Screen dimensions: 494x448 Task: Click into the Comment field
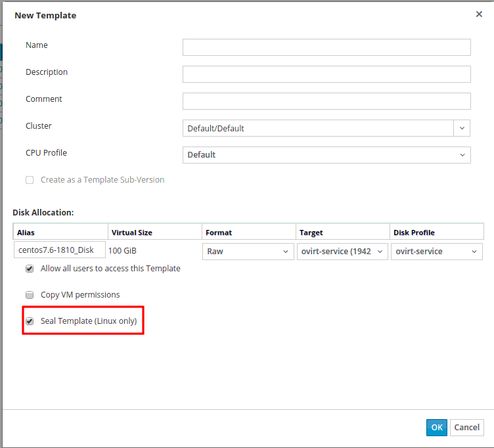pos(326,101)
